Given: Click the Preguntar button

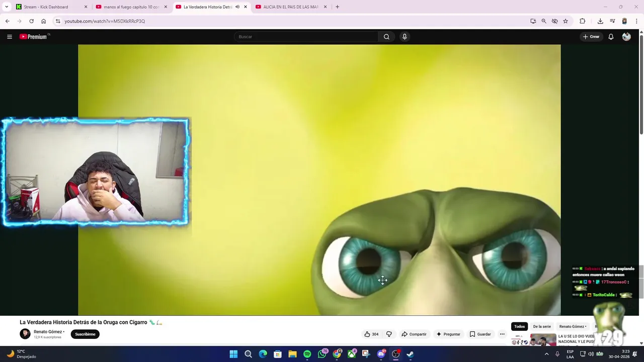Looking at the screenshot, I should [x=448, y=334].
